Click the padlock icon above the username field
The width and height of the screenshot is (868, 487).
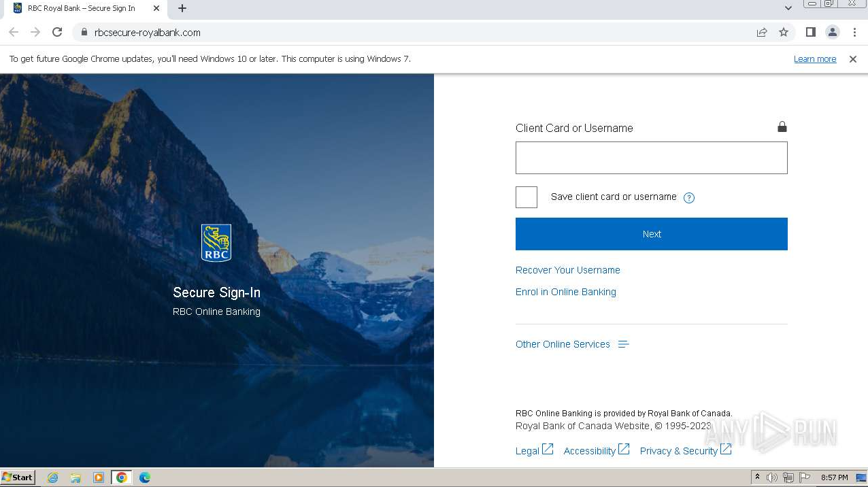click(x=782, y=127)
